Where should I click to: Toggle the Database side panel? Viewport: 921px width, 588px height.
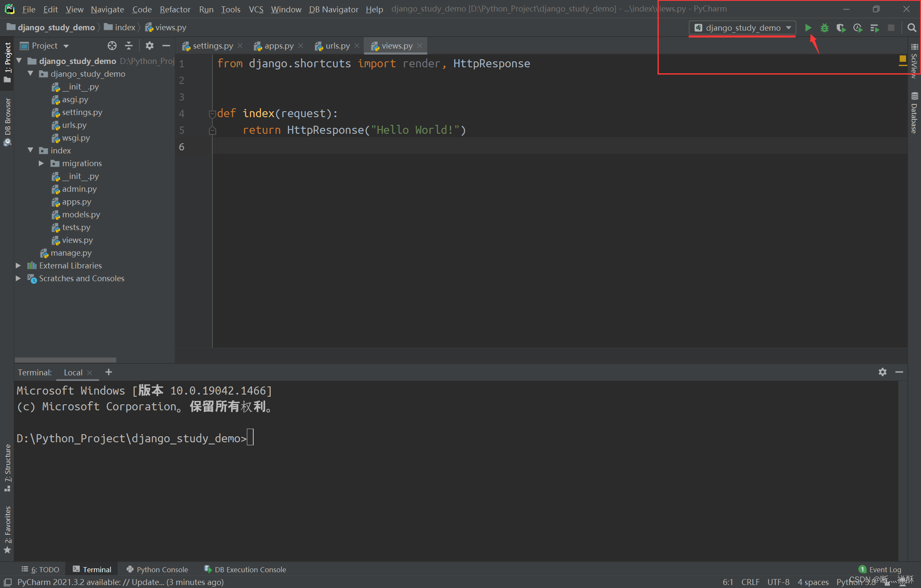[914, 113]
